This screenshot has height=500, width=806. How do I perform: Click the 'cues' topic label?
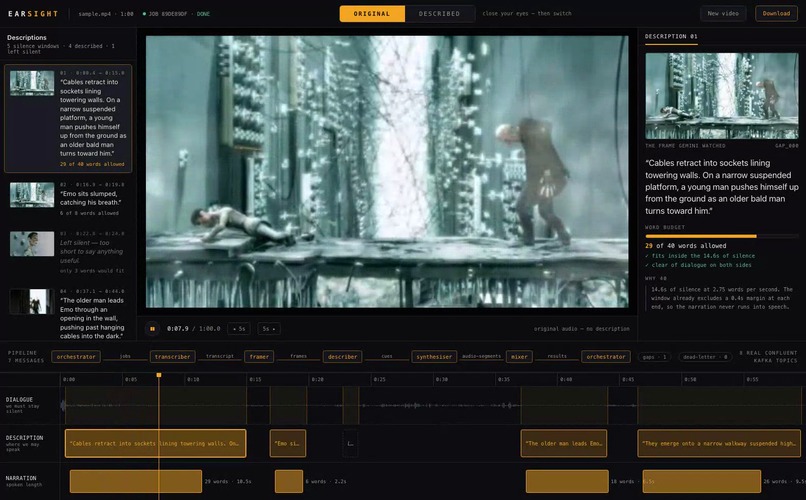(387, 356)
